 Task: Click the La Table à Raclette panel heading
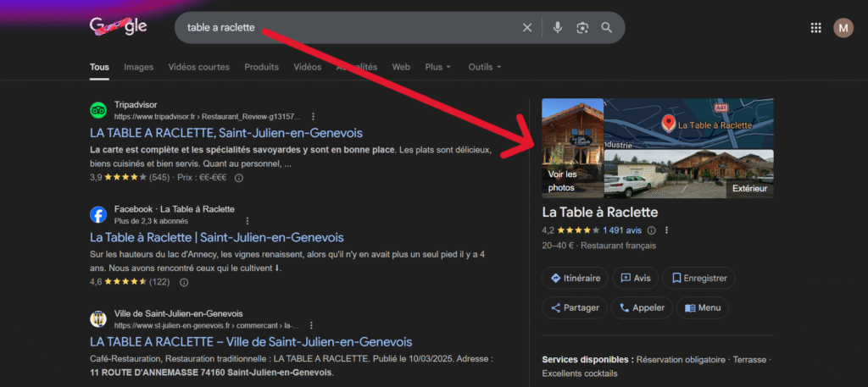(x=600, y=213)
